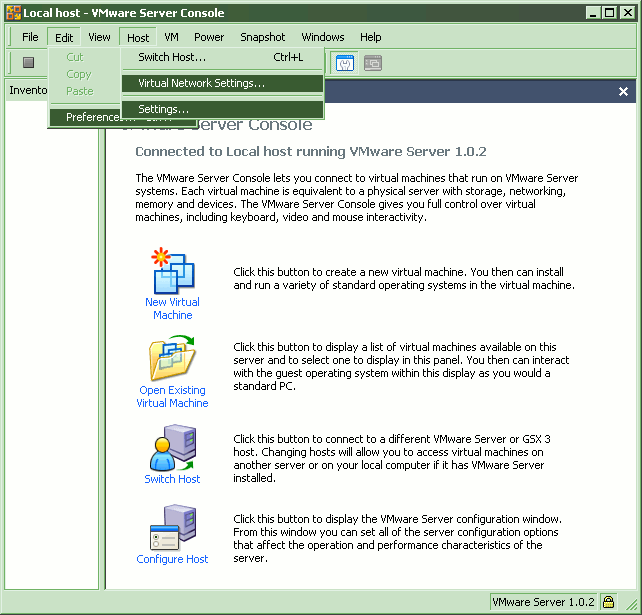Open the Power menu
This screenshot has width=642, height=615.
pyautogui.click(x=209, y=37)
